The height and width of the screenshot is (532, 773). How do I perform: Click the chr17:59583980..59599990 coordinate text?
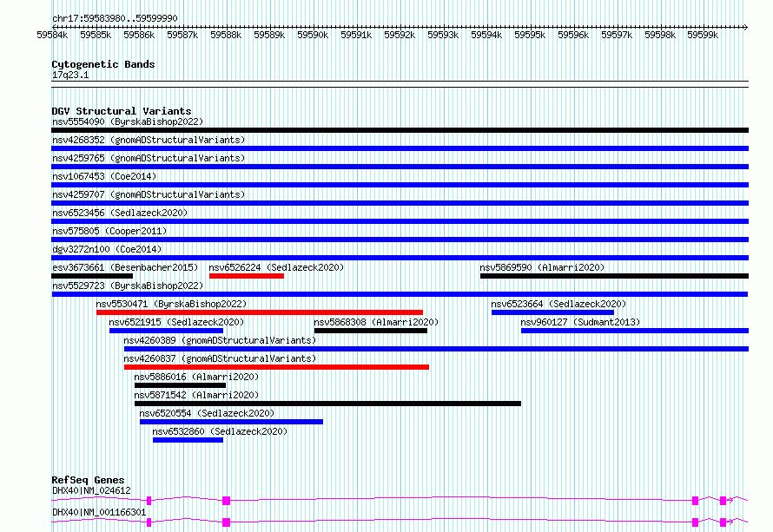click(x=115, y=18)
